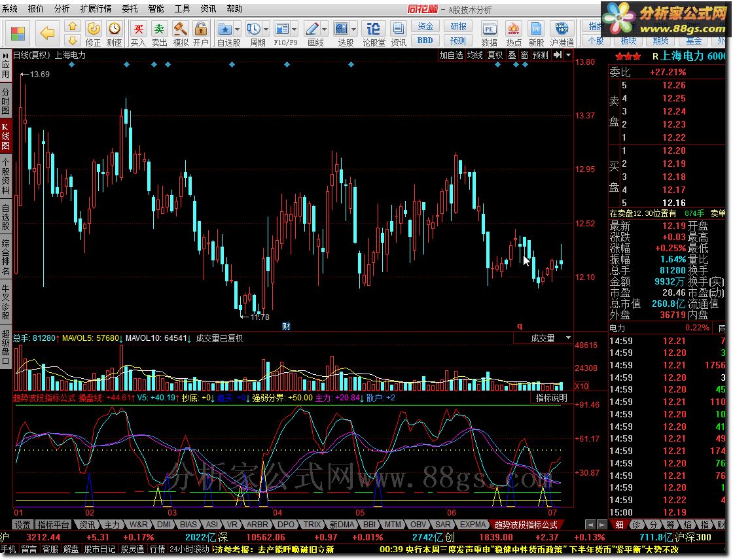Toggle 叠 overlay on chart
The height and width of the screenshot is (560, 733).
pyautogui.click(x=512, y=55)
